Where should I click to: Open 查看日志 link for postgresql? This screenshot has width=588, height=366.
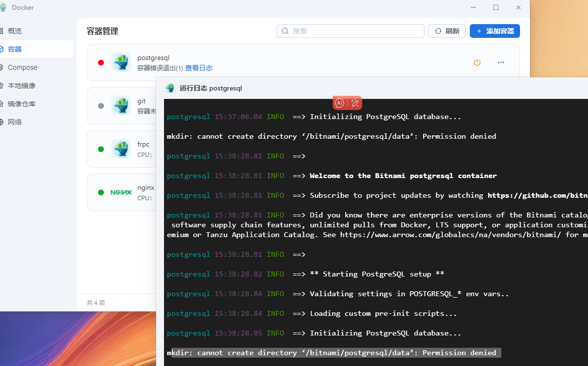click(x=199, y=68)
